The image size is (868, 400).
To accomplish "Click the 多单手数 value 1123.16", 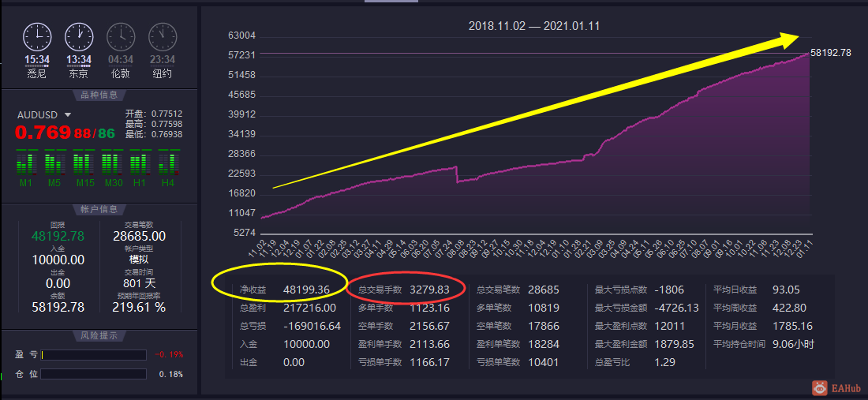I will pyautogui.click(x=429, y=308).
